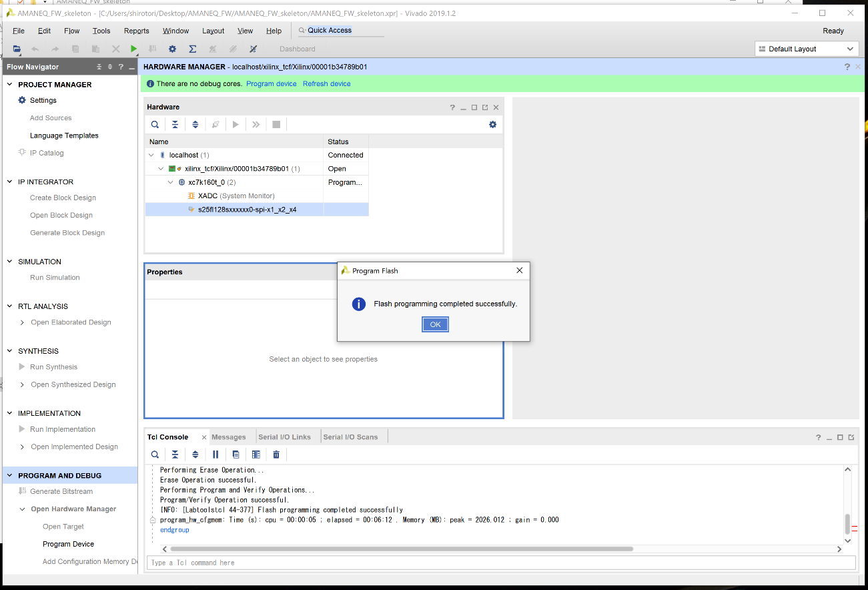The height and width of the screenshot is (590, 868).
Task: Click the Refresh device link
Action: pyautogui.click(x=326, y=83)
